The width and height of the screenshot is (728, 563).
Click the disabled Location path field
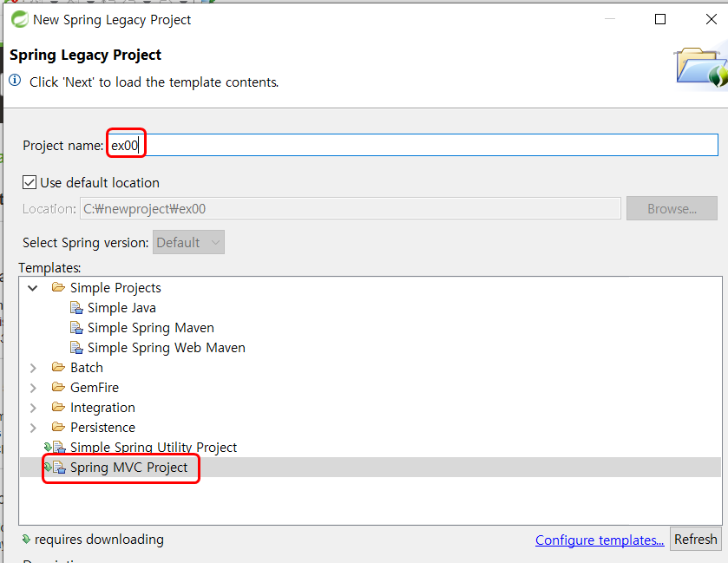(351, 208)
